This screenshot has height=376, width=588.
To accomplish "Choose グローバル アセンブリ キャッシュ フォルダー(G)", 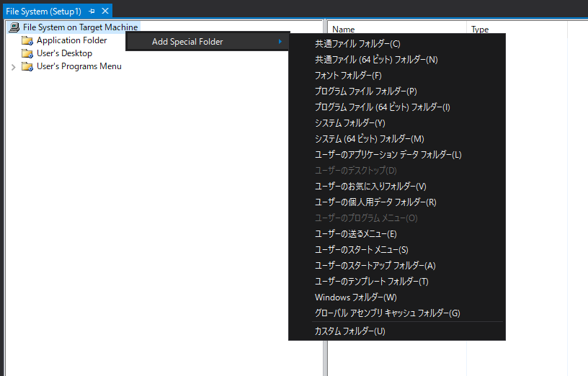I will [397, 313].
